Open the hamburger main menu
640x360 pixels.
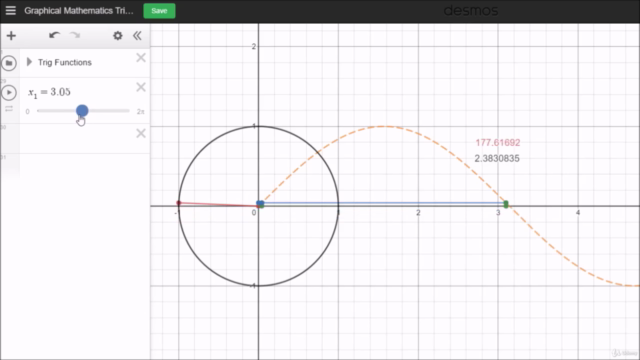11,11
